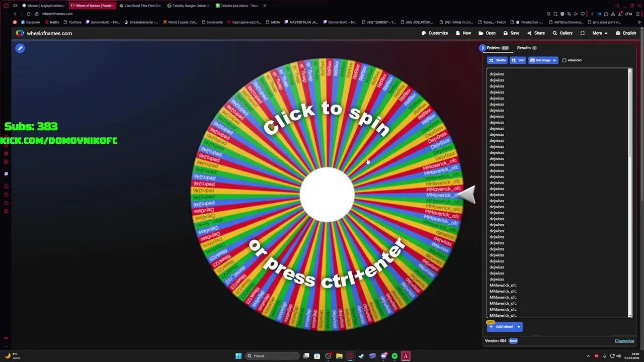Click the Add image button
Image resolution: width=644 pixels, height=362 pixels.
539,60
